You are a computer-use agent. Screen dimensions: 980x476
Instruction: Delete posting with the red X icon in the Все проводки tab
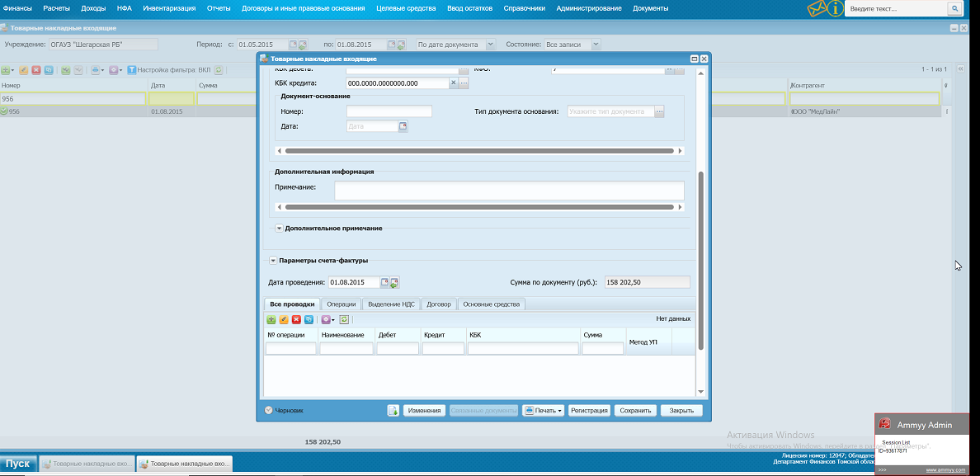[296, 319]
